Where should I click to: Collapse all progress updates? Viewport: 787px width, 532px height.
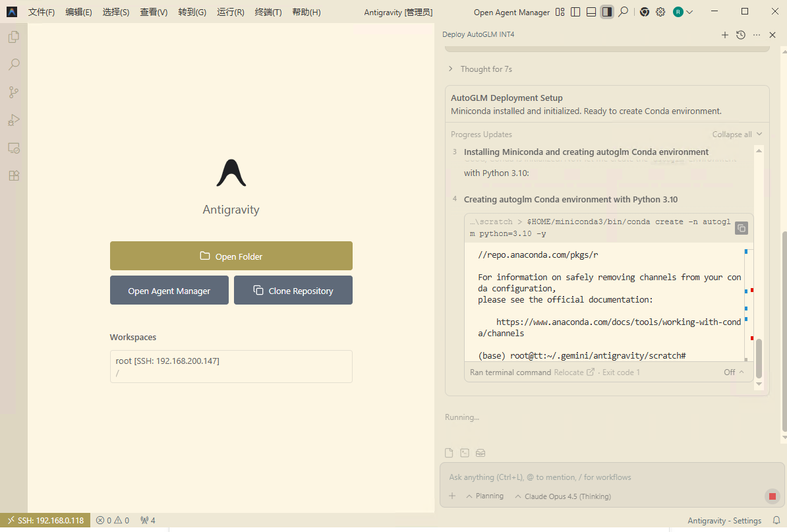(x=737, y=134)
